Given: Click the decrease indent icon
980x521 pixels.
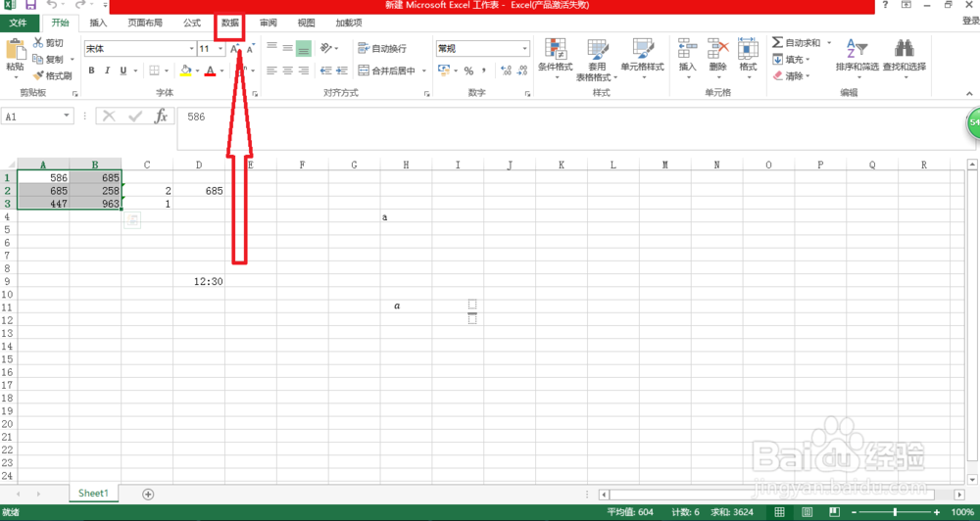Looking at the screenshot, I should pos(325,71).
